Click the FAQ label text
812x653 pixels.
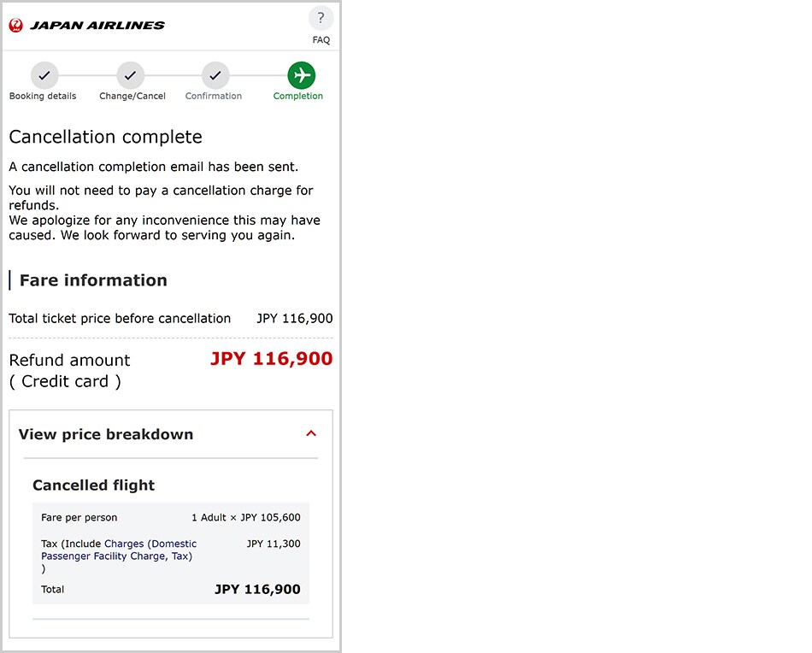[x=321, y=40]
